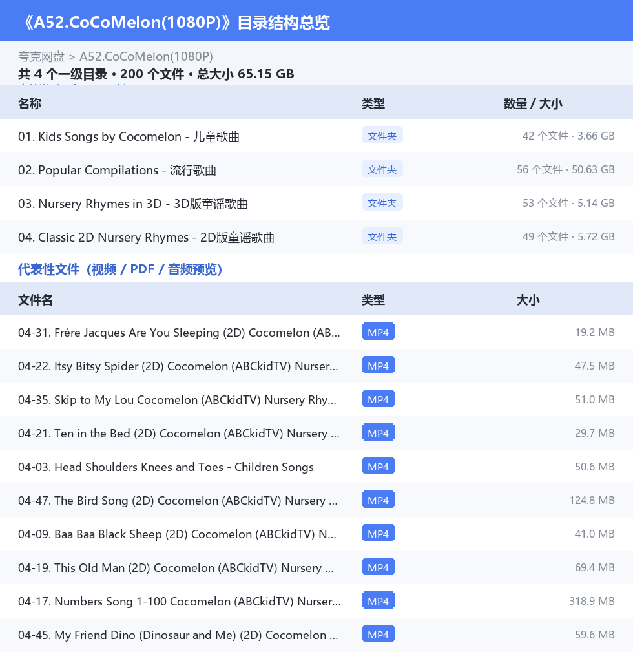Viewport: 633px width, 672px height.
Task: Click the 类型 header in files table
Action: tap(373, 300)
